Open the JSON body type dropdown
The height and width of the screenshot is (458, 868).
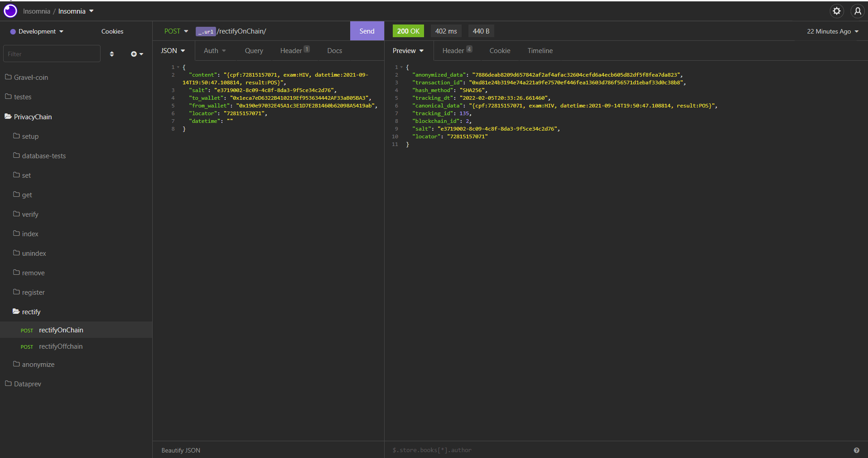[x=173, y=51]
